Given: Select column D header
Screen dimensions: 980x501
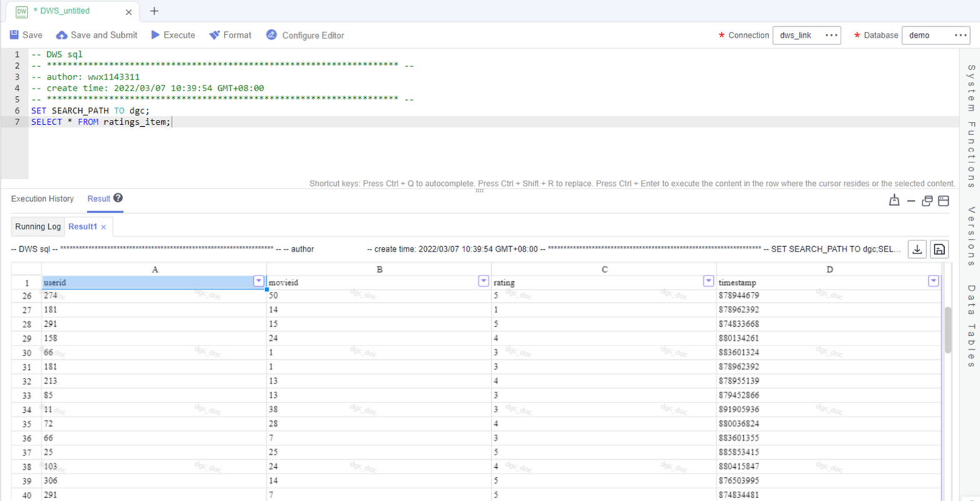Looking at the screenshot, I should [x=829, y=269].
